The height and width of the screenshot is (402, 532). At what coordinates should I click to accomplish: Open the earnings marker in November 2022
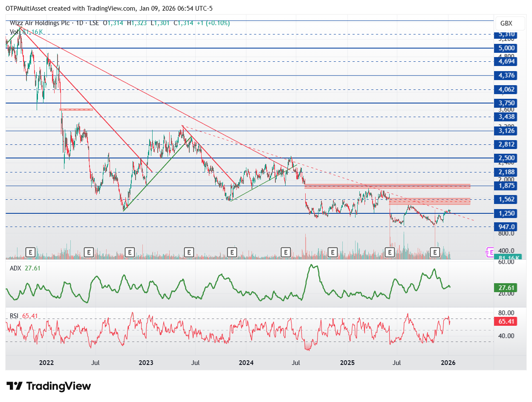(x=130, y=253)
